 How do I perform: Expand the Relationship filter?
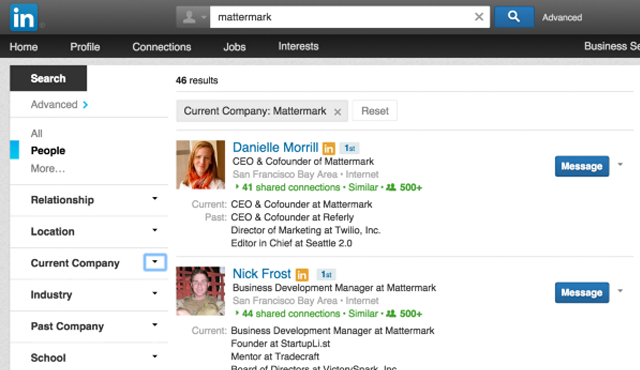click(x=155, y=199)
